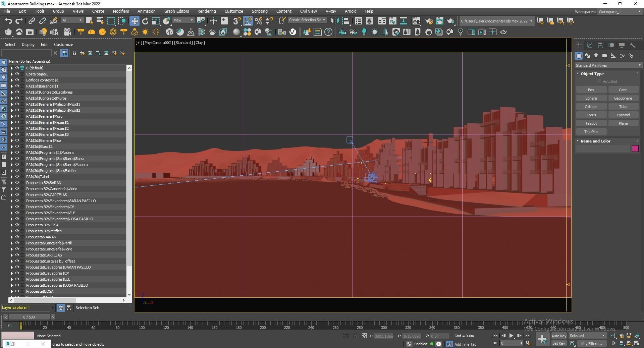The height and width of the screenshot is (348, 644).
Task: Open the Key Filters dialog
Action: (592, 343)
